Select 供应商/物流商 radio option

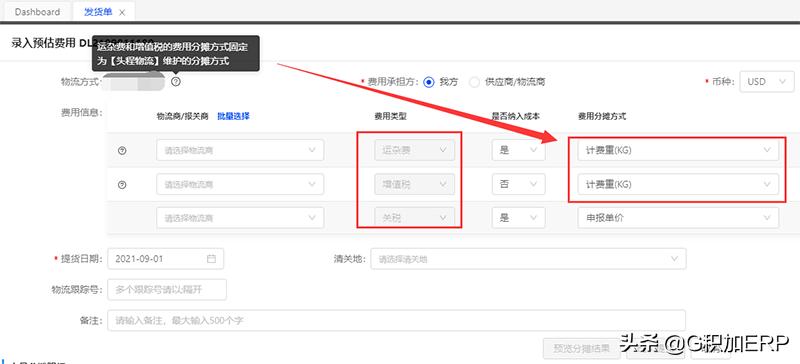click(x=474, y=82)
